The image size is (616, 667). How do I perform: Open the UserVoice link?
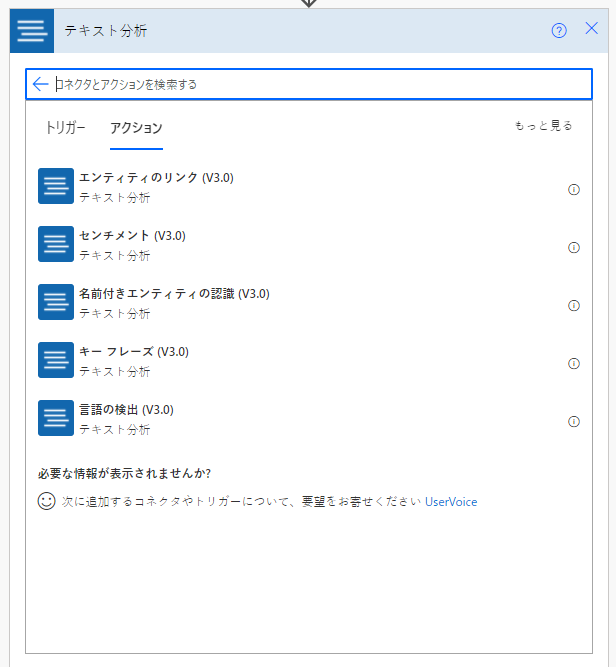(451, 502)
